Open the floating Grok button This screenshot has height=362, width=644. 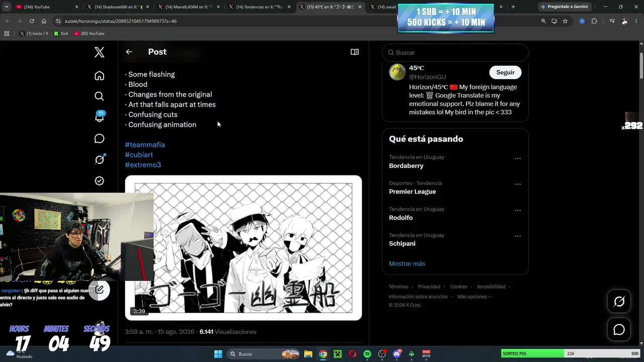619,301
